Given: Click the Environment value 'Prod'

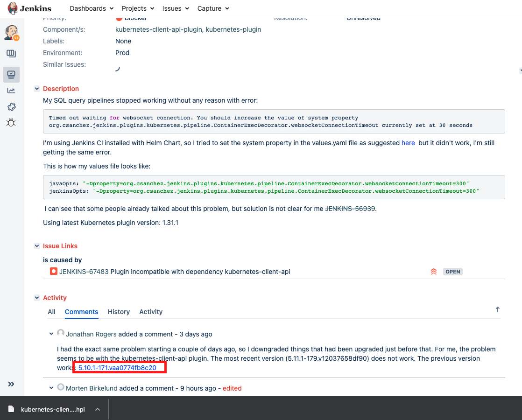Looking at the screenshot, I should [x=122, y=53].
